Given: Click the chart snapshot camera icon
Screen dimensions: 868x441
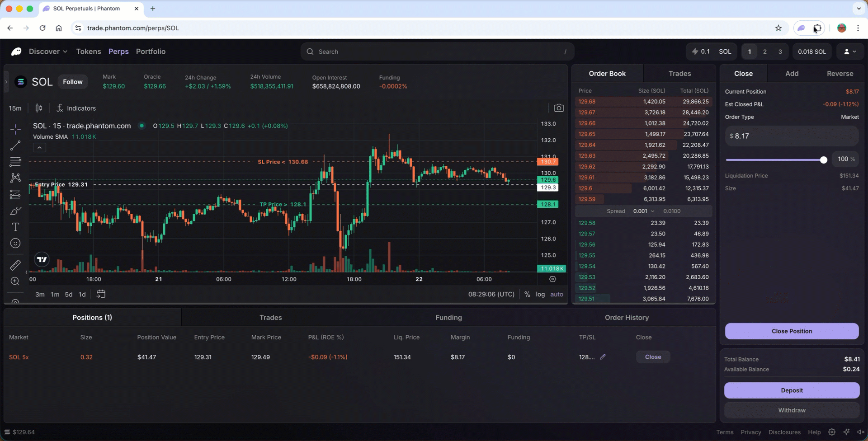Looking at the screenshot, I should point(559,108).
